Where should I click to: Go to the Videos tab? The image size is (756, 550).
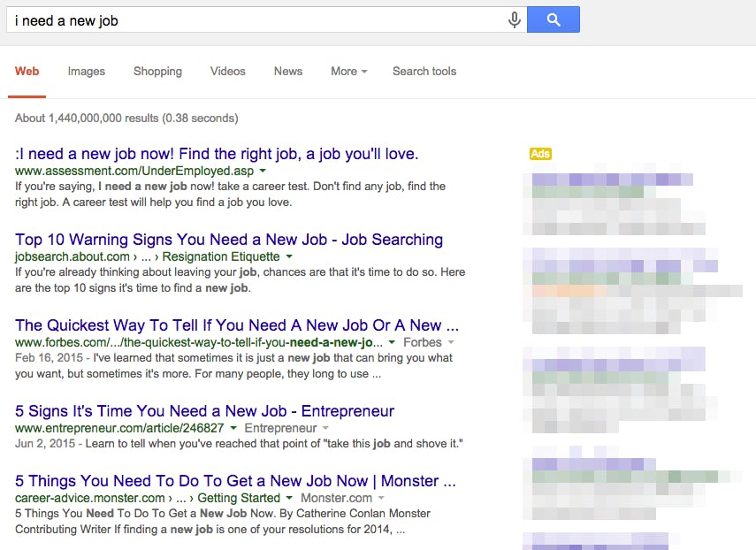pyautogui.click(x=228, y=72)
